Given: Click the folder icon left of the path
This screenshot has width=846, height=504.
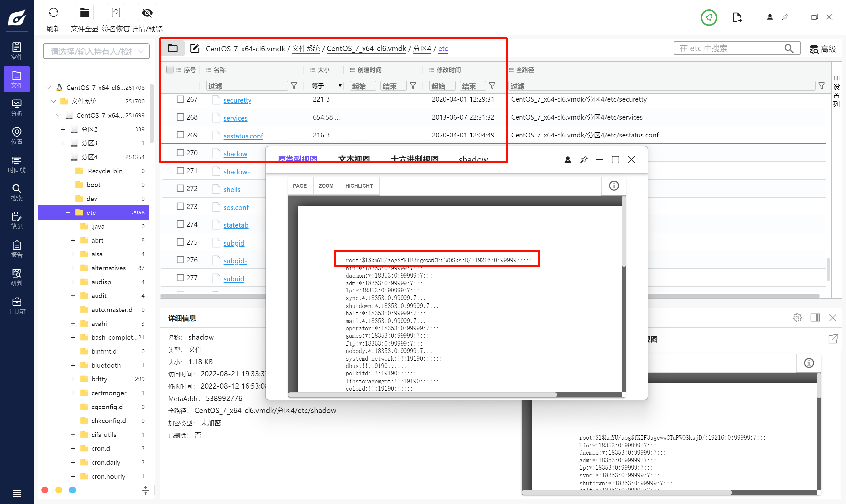Looking at the screenshot, I should pyautogui.click(x=173, y=48).
